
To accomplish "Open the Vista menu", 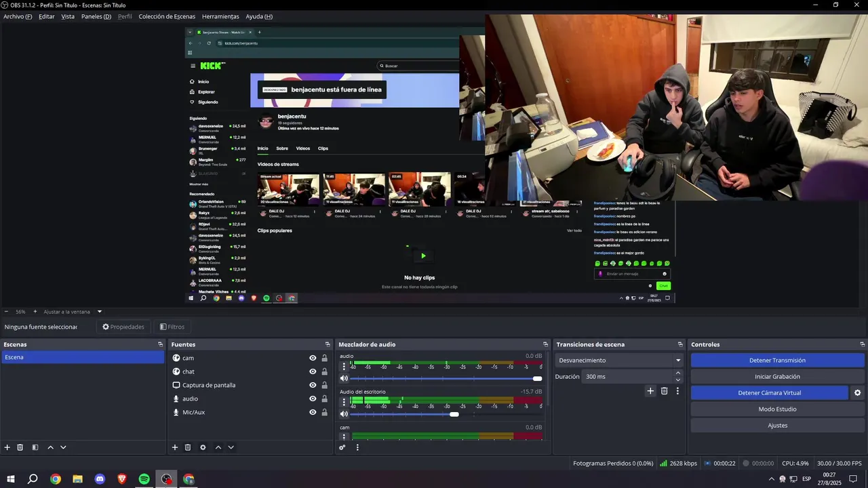I will (x=68, y=16).
